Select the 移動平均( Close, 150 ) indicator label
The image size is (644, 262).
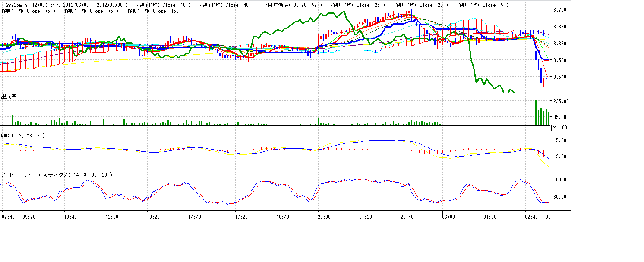[x=155, y=11]
